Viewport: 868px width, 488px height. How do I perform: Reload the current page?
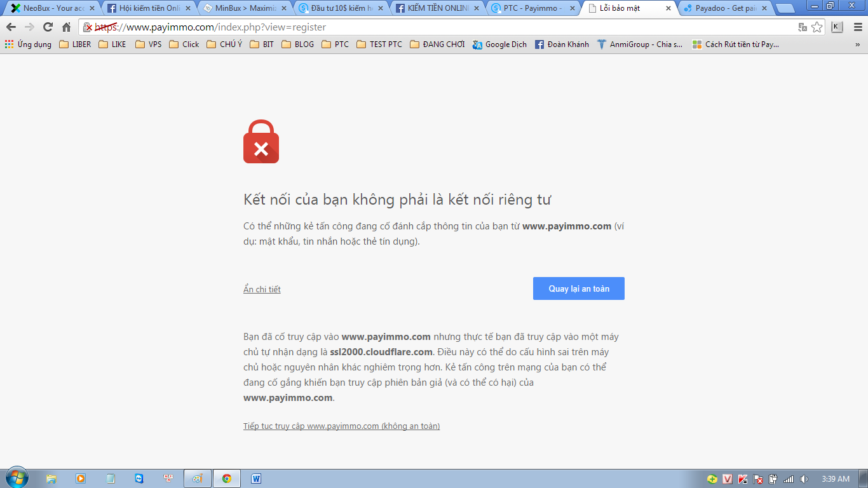(x=48, y=27)
